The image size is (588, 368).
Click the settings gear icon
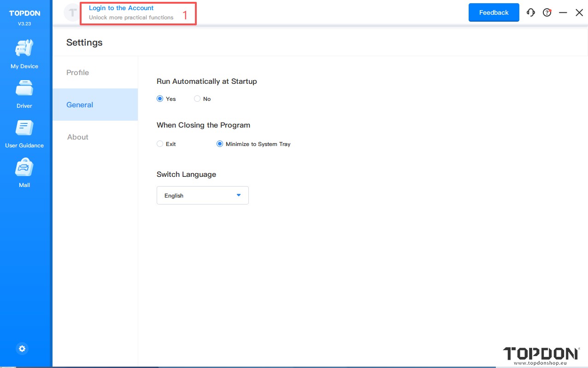22,349
